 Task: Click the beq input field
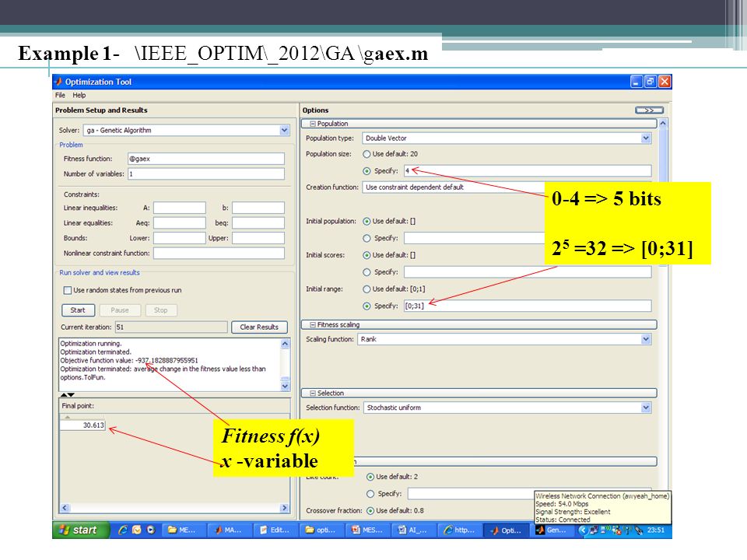[x=258, y=223]
